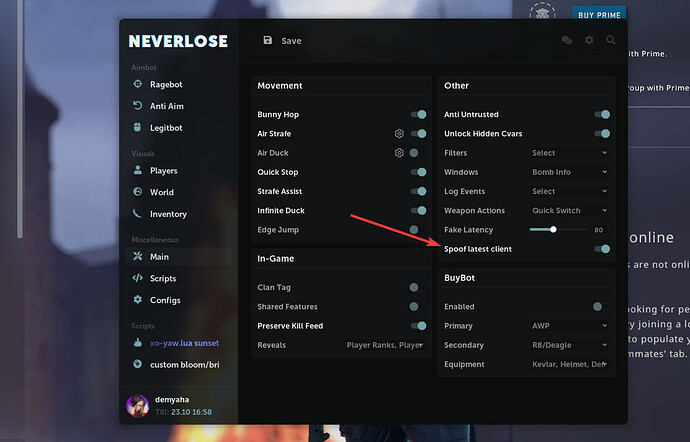Click the Legitbot mouse icon
Viewport: 690px width, 442px height.
point(138,127)
